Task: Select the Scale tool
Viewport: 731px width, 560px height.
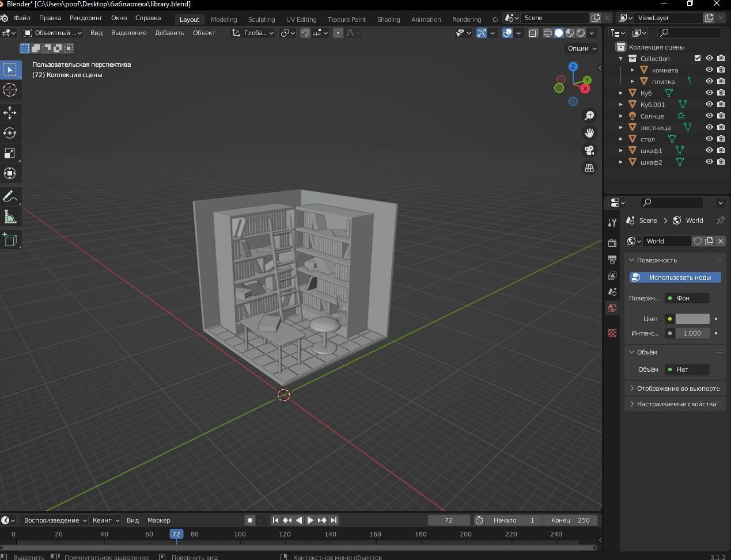Action: click(10, 153)
